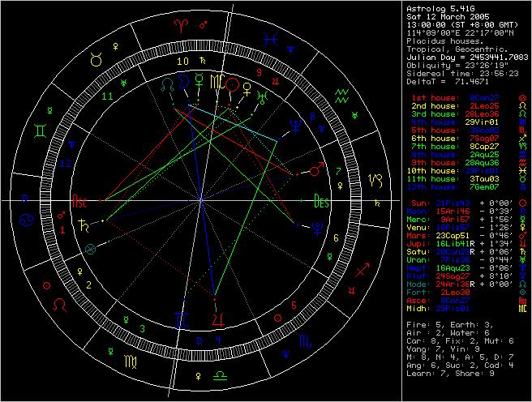
Task: Click the 10th house entry in the list
Action: pos(458,171)
